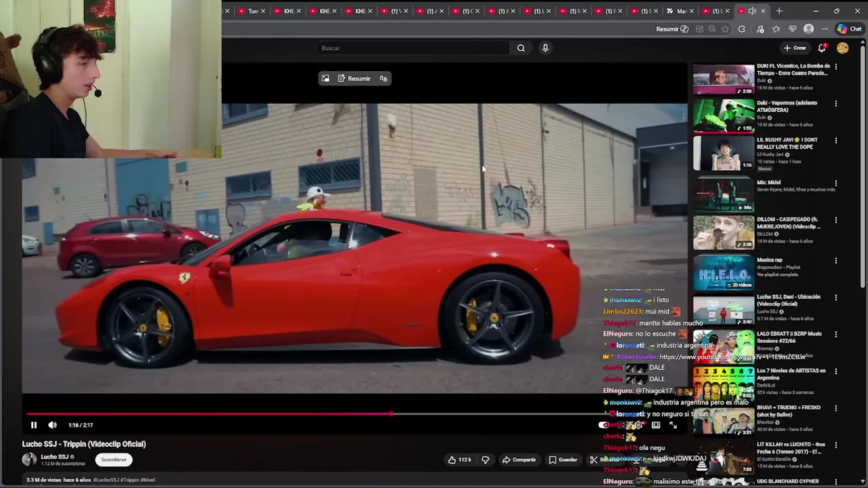Click the YouTube search magnifier button
Screen dimensions: 868x488
(521, 48)
